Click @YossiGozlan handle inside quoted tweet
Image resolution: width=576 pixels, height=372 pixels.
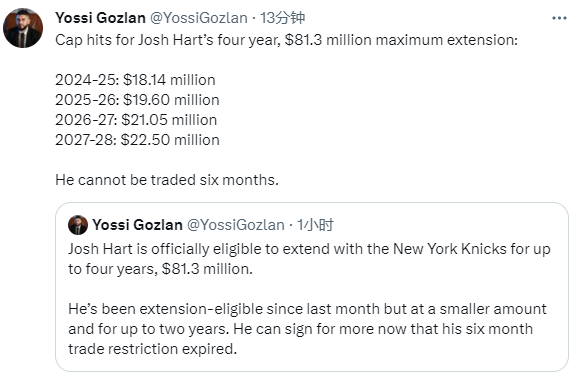(x=236, y=225)
